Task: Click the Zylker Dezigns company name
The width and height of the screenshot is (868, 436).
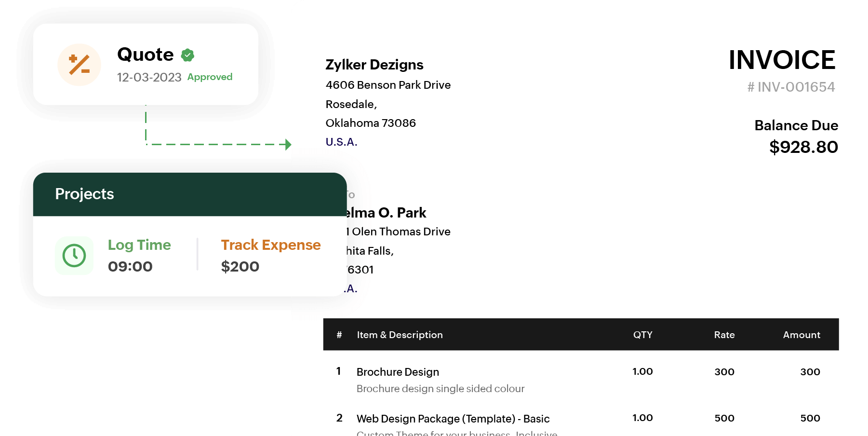Action: (374, 65)
